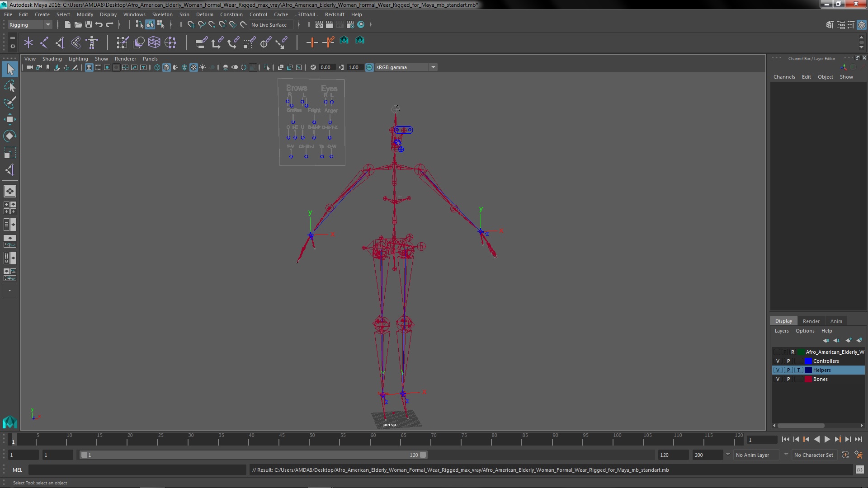Open HumanIK figure shelf icon
This screenshot has width=868, height=488.
(92, 42)
